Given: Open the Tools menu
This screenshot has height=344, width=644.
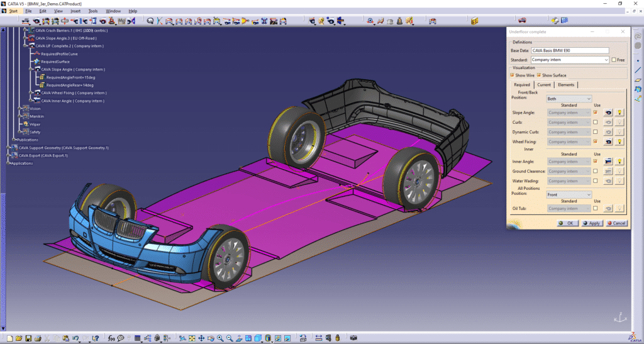Looking at the screenshot, I should 93,11.
